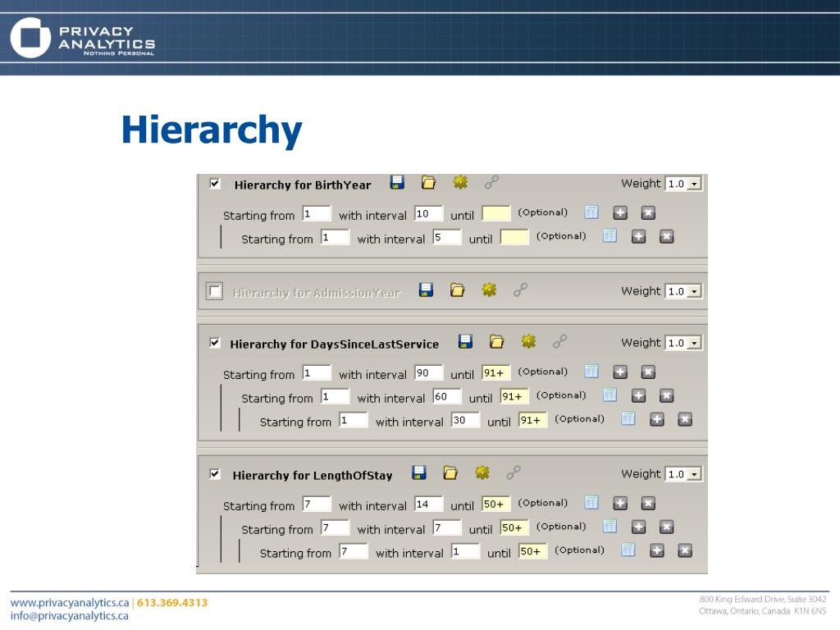Save the BirthYear hierarchy with disk icon

[397, 183]
